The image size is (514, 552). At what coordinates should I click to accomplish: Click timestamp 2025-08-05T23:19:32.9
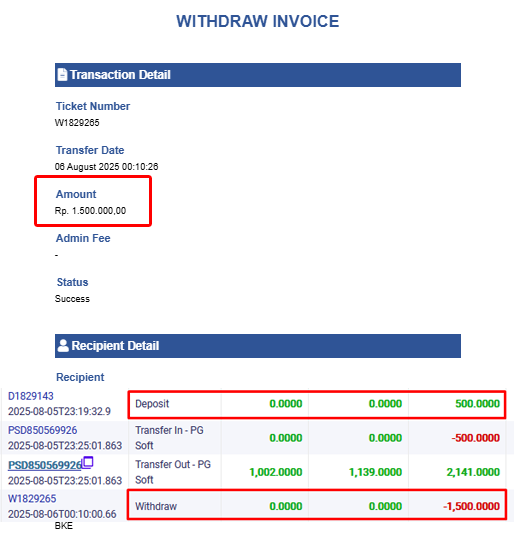click(x=59, y=411)
